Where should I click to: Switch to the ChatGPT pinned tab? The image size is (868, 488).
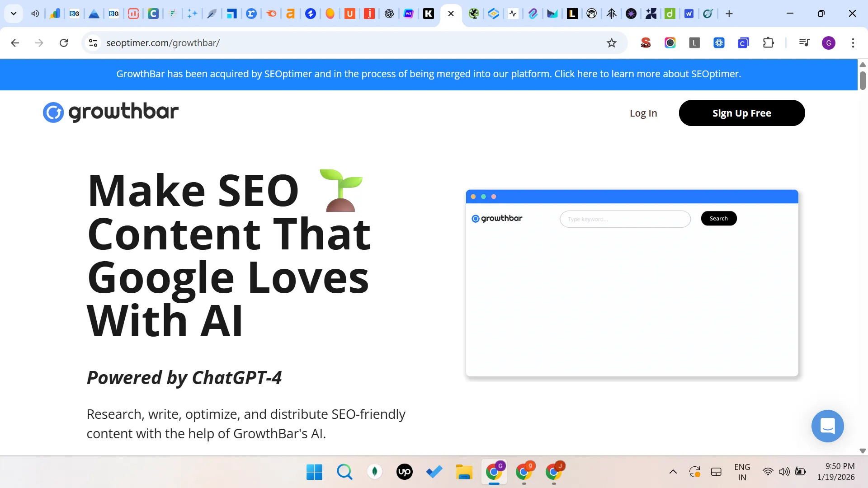389,14
